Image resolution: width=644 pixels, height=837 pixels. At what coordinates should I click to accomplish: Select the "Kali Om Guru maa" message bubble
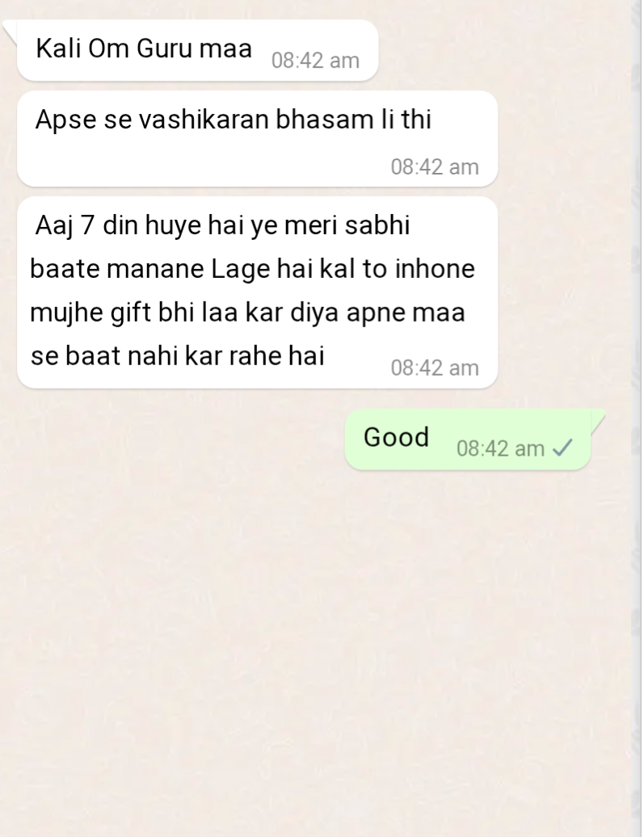pos(198,51)
